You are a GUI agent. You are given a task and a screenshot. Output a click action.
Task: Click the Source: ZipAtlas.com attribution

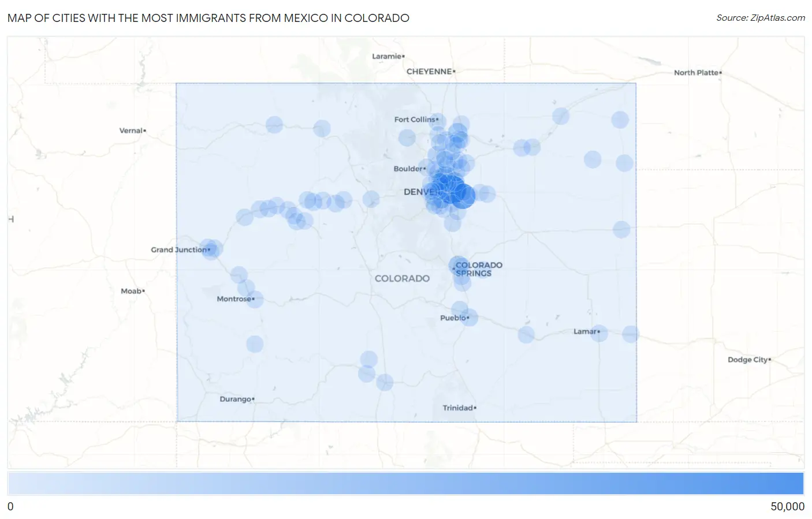click(760, 18)
